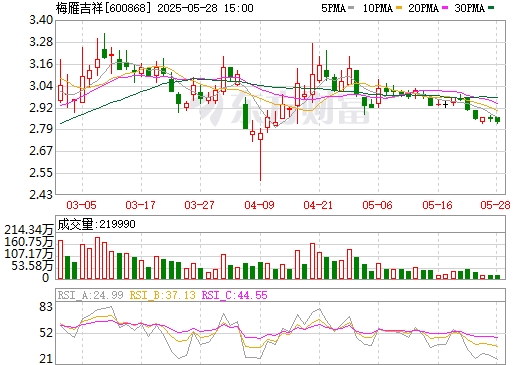520x365 pixels.
Task: Click the 03-17 date label
Action: coord(140,205)
